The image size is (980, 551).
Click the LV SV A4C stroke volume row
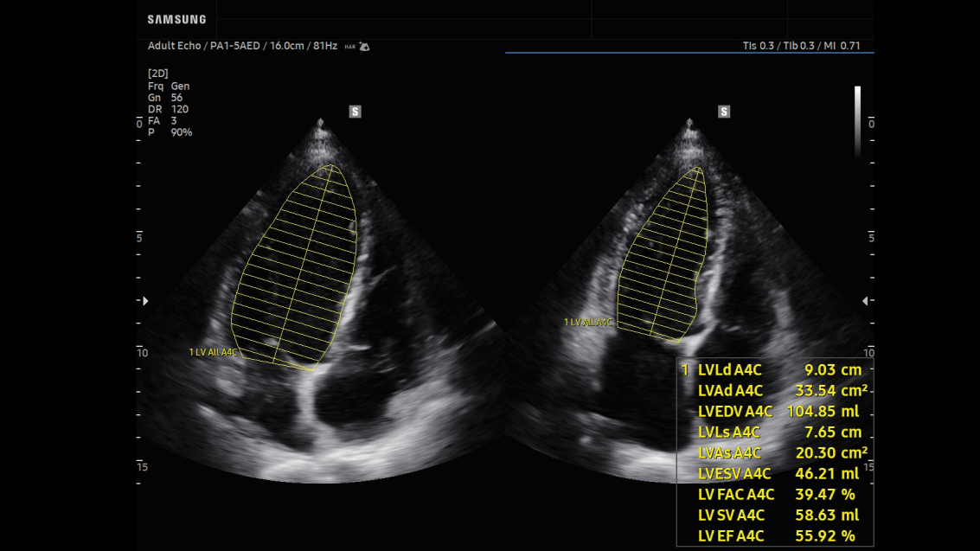pos(775,516)
